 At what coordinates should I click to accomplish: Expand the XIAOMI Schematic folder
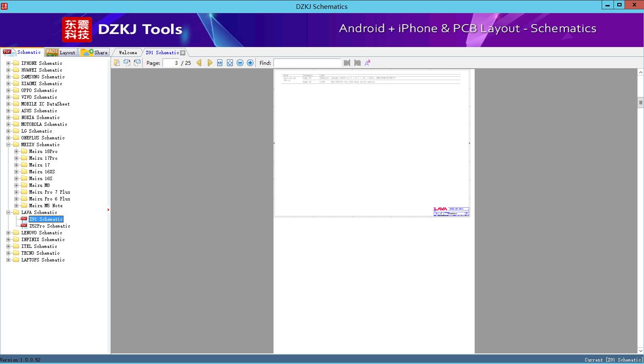(8, 83)
